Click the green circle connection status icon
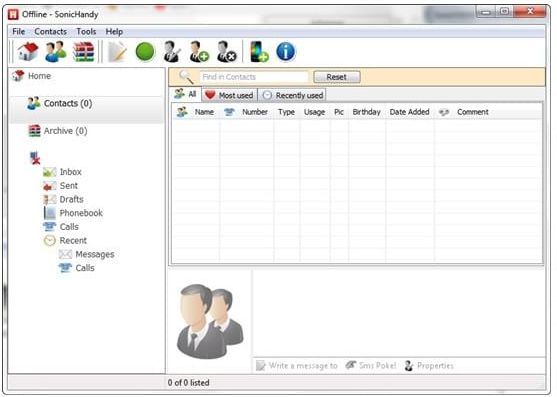557x397 pixels. click(145, 52)
